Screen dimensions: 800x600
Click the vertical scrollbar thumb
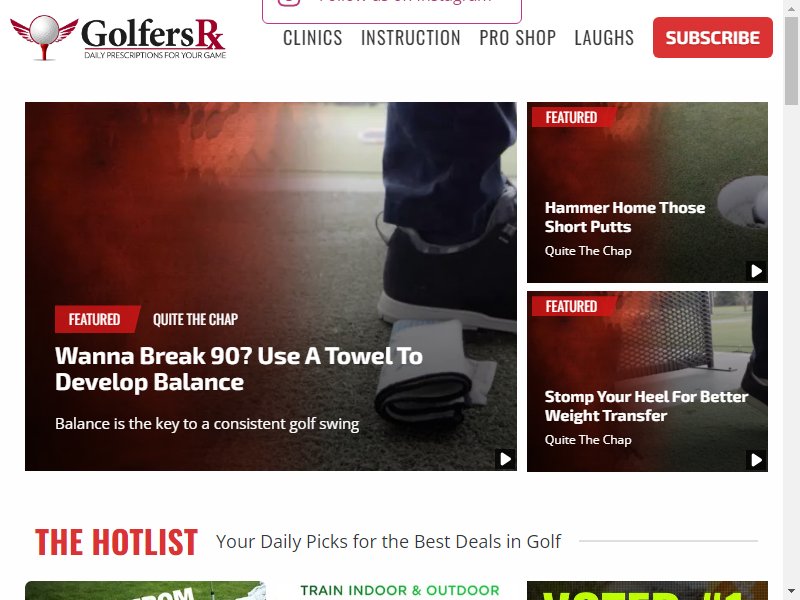pyautogui.click(x=791, y=63)
